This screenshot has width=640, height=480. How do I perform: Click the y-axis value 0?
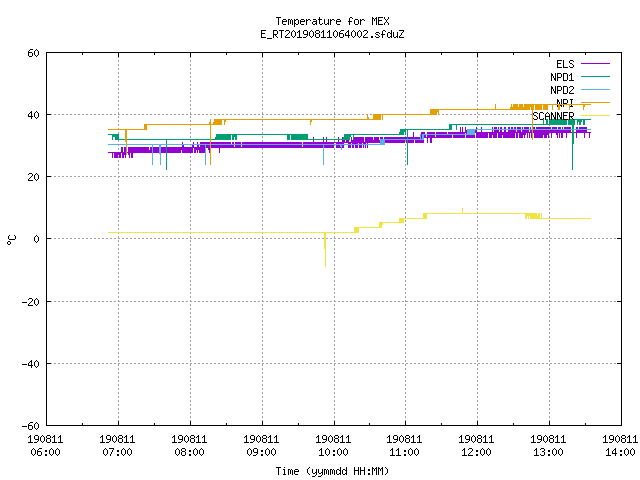coord(36,239)
